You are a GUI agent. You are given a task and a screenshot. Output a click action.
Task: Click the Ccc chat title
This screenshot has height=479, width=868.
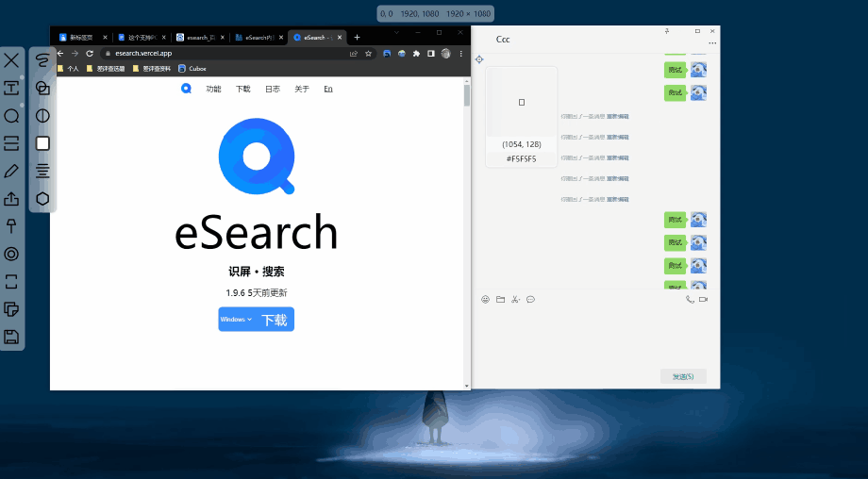tap(503, 40)
